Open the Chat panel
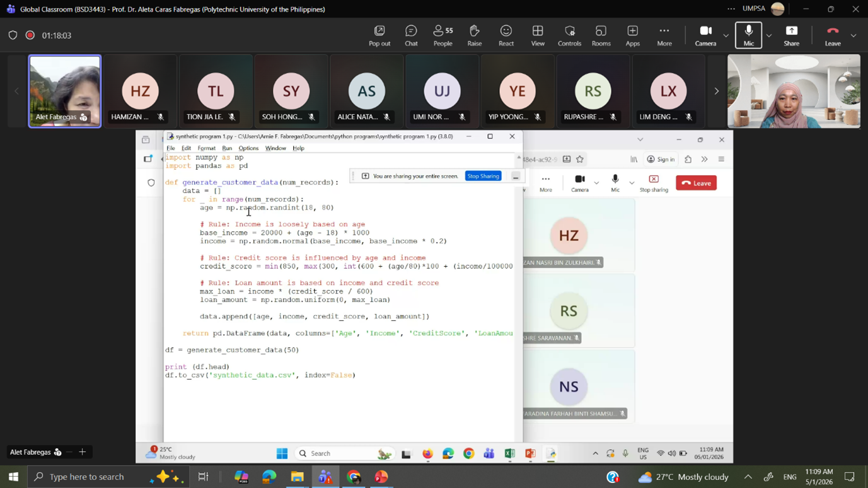This screenshot has width=868, height=488. point(411,35)
